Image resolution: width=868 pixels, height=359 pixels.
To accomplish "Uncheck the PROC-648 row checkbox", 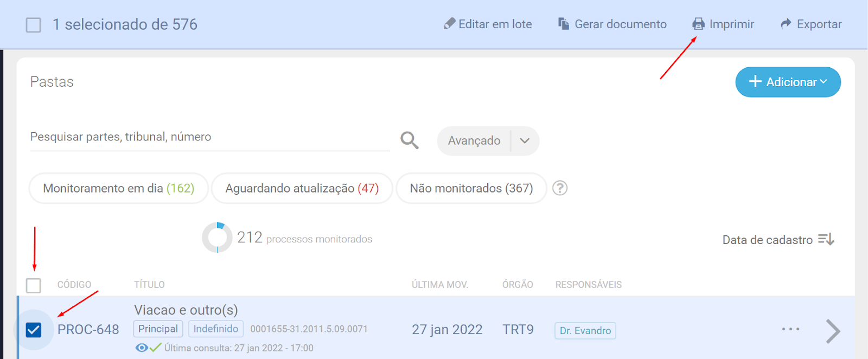I will click(34, 330).
